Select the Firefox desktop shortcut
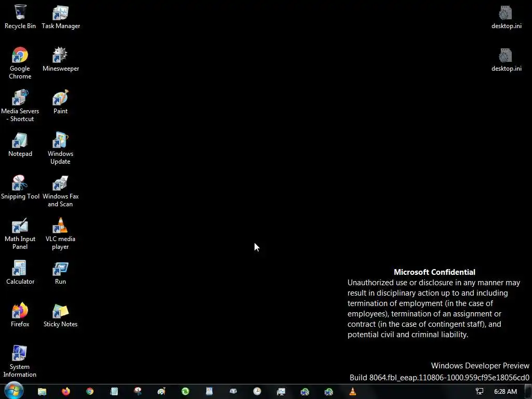This screenshot has width=532, height=399. point(20,315)
